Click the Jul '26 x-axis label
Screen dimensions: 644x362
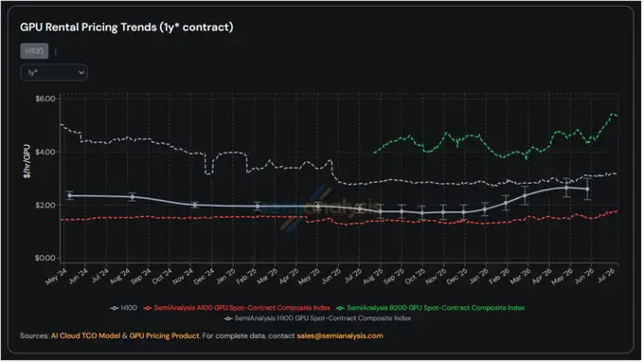pos(607,276)
